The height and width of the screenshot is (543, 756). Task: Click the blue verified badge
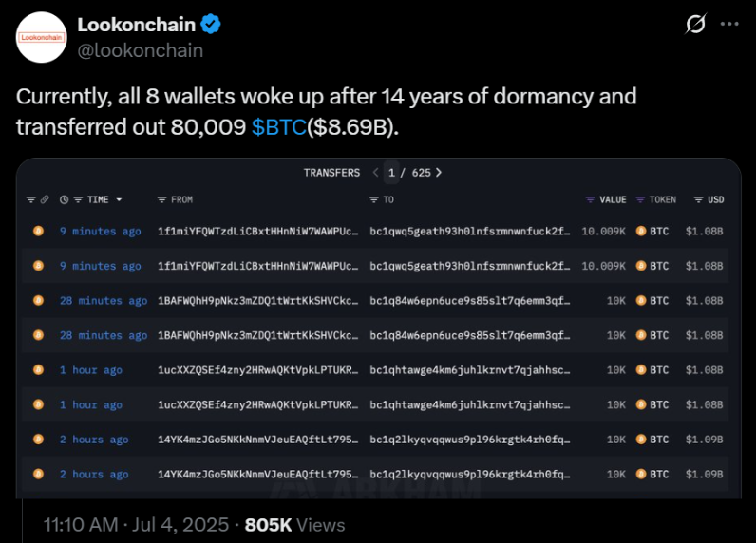(x=211, y=24)
